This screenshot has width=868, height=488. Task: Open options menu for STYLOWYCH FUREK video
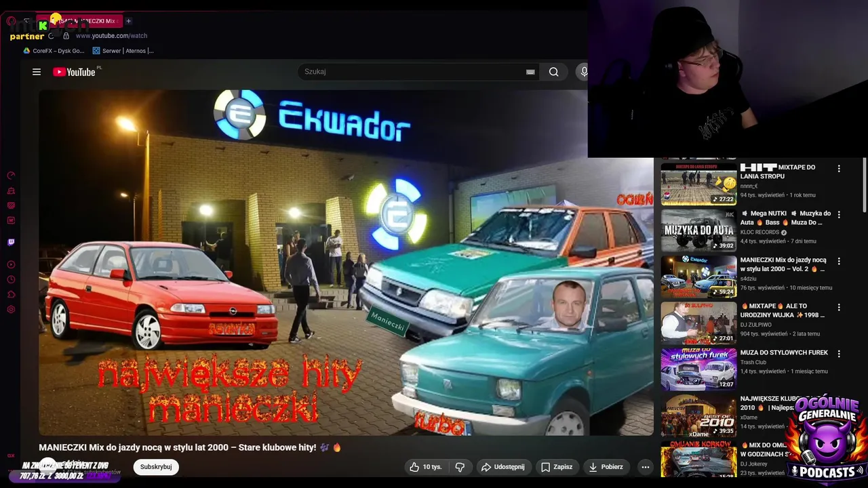click(x=839, y=353)
